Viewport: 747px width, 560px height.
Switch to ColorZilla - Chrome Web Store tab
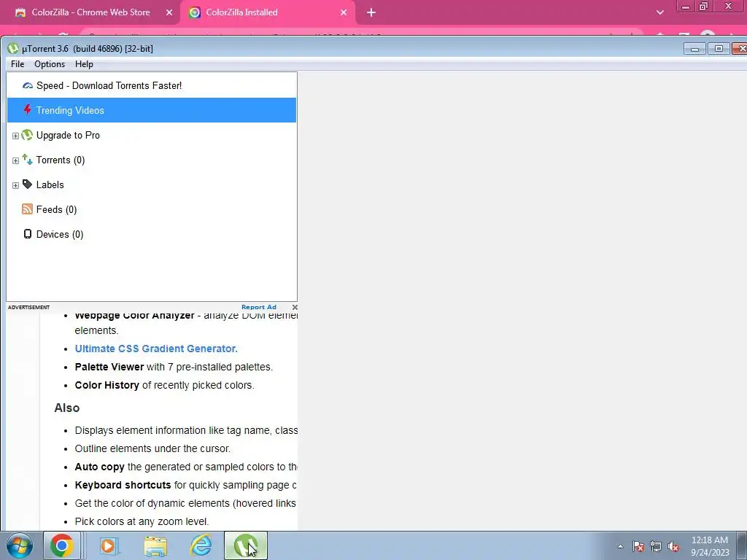click(90, 12)
